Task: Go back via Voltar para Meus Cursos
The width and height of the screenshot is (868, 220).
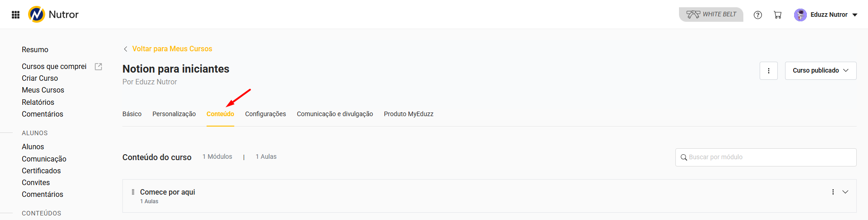Action: coord(172,49)
